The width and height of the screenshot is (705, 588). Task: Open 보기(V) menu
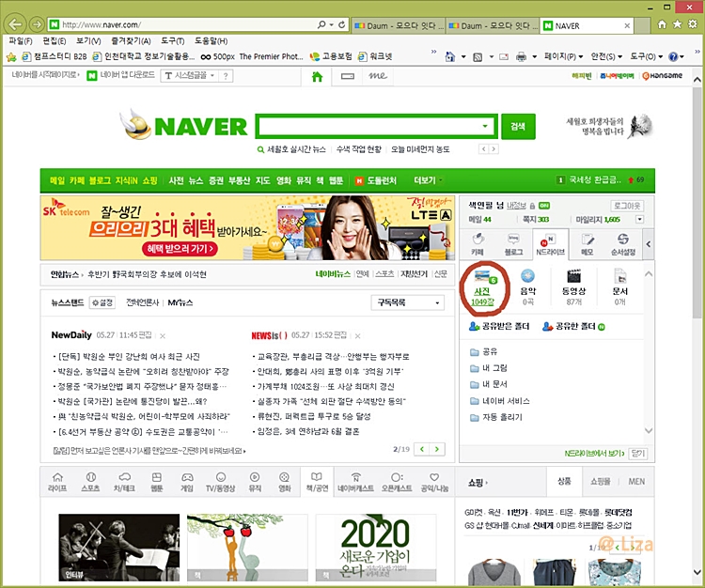coord(88,41)
